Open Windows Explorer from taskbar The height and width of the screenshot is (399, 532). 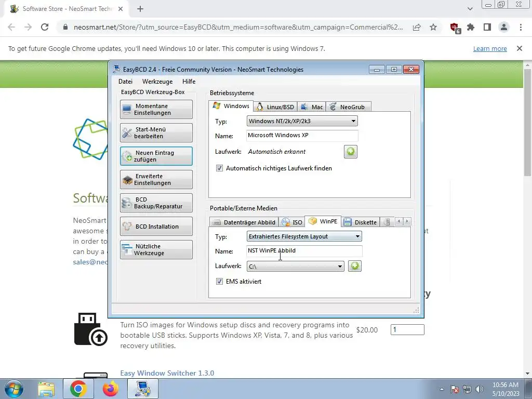click(46, 390)
